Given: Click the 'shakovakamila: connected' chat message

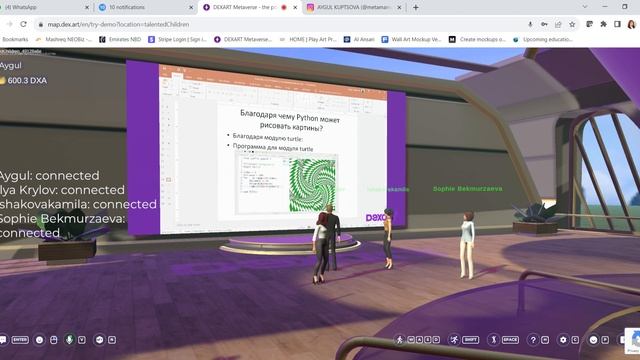Looking at the screenshot, I should pos(78,204).
